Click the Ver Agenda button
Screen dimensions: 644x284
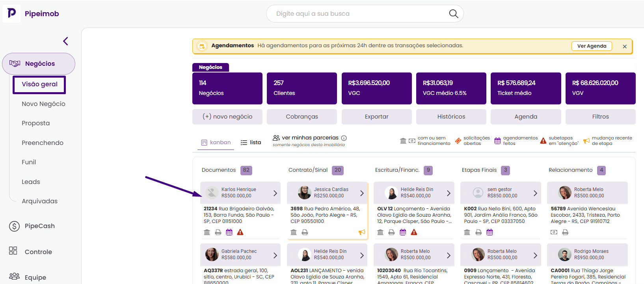(592, 46)
